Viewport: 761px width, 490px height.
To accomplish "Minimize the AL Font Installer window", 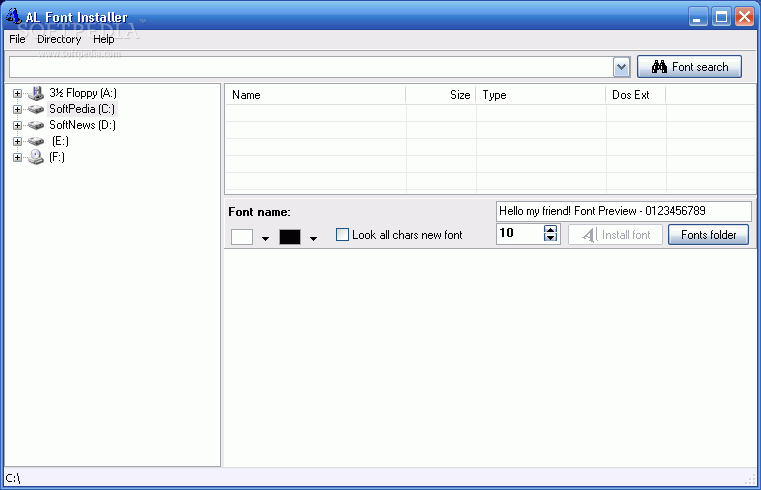I will (x=698, y=17).
